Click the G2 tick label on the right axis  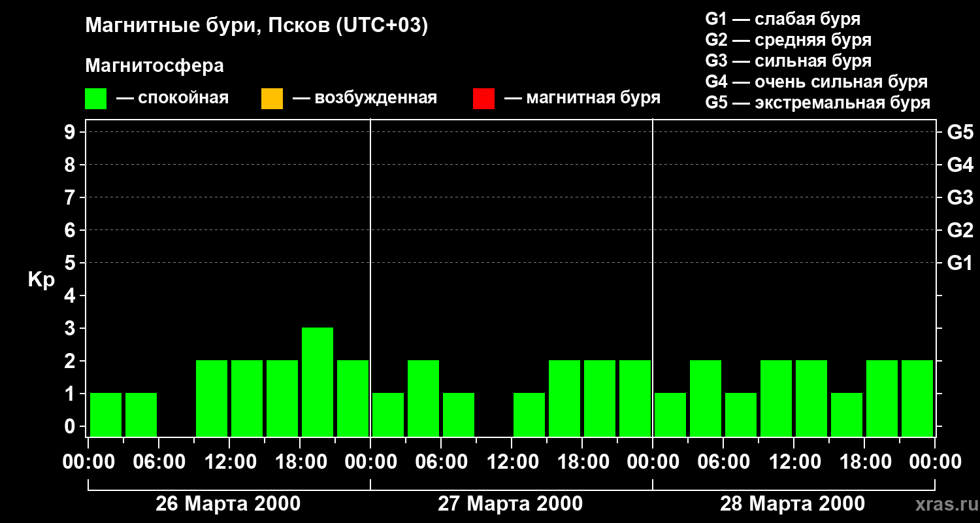point(960,230)
